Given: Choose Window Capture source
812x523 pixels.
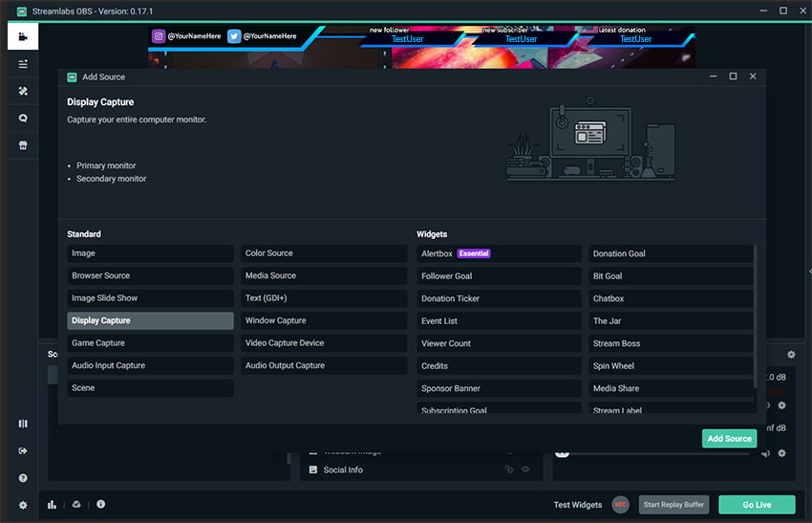Looking at the screenshot, I should pos(324,320).
